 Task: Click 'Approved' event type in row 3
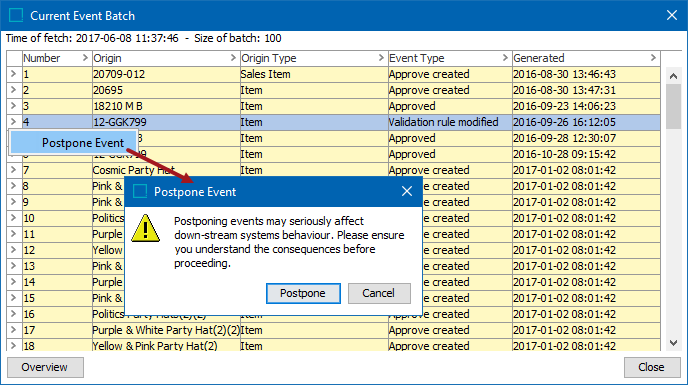tap(450, 106)
